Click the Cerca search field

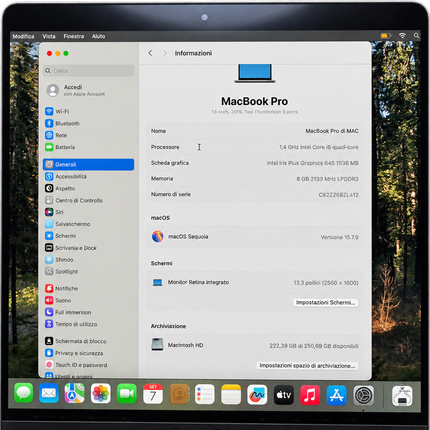89,71
